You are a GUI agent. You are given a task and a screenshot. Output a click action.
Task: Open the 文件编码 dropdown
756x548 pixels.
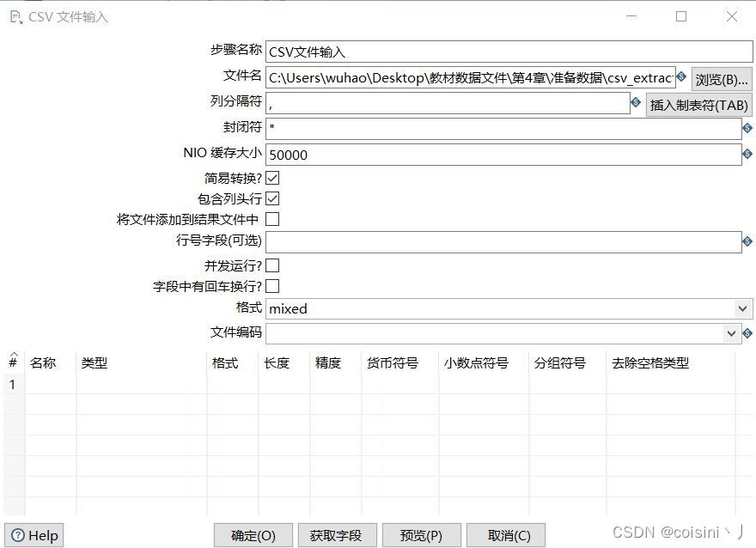tap(730, 333)
